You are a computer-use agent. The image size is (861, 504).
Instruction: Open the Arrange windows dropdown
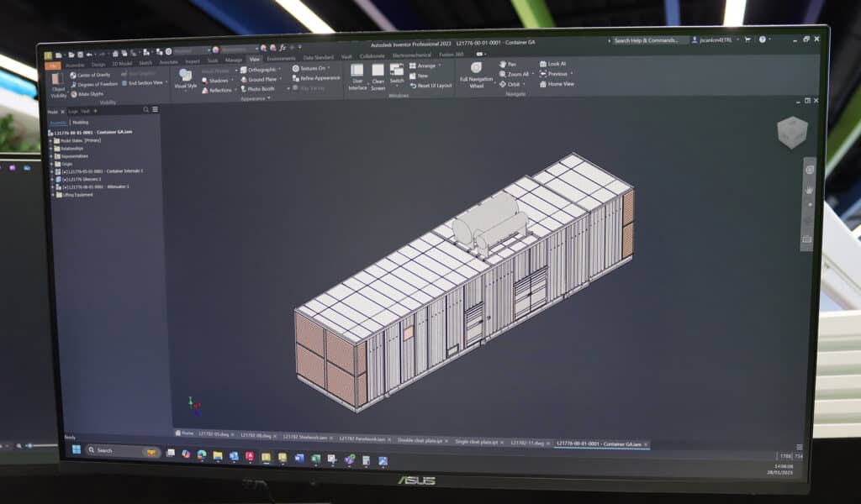pos(425,66)
